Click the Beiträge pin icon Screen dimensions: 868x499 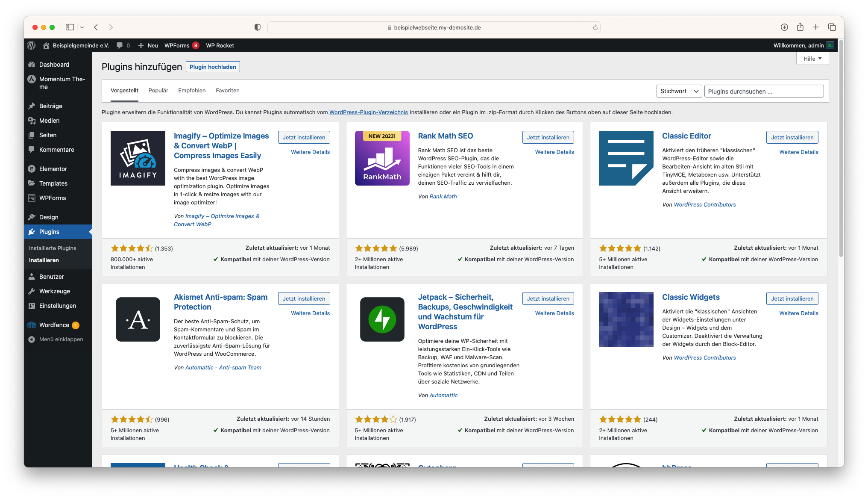tap(32, 106)
